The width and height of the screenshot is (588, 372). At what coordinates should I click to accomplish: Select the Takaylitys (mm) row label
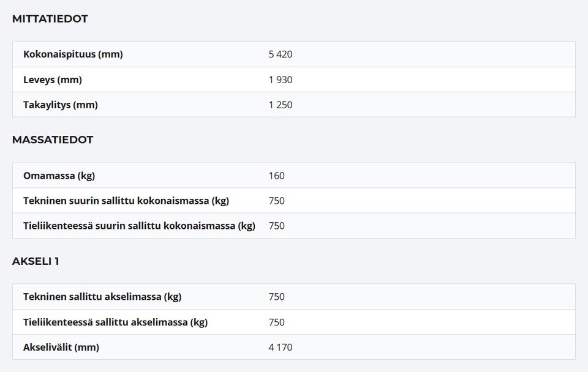(61, 105)
